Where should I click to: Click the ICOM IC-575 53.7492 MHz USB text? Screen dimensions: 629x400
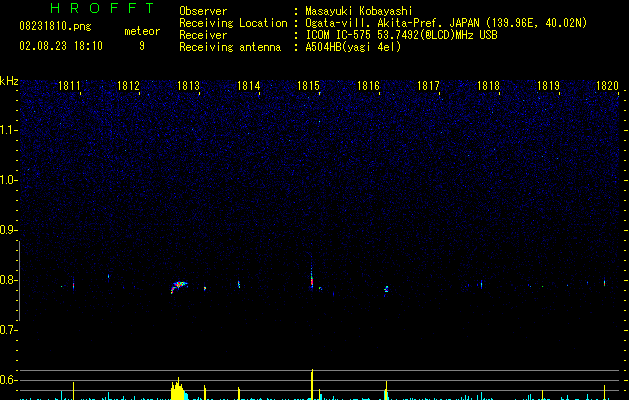pos(401,35)
